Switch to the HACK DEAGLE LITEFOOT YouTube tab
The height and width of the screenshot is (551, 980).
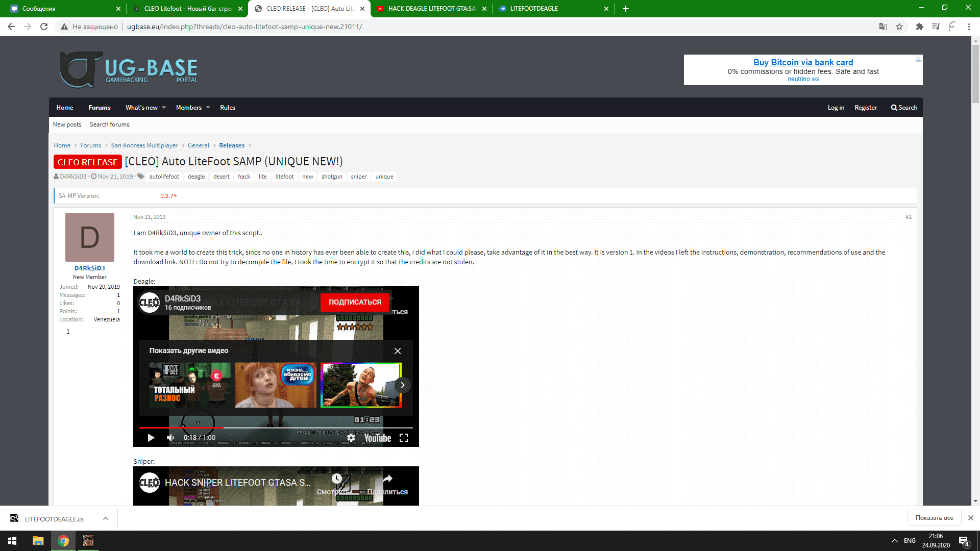tap(431, 9)
